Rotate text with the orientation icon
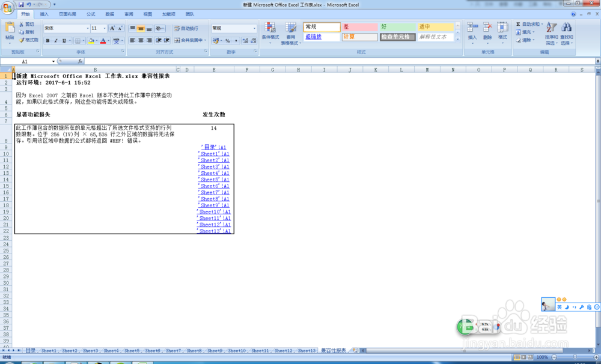Viewport: 601px width, 364px height. pos(159,28)
